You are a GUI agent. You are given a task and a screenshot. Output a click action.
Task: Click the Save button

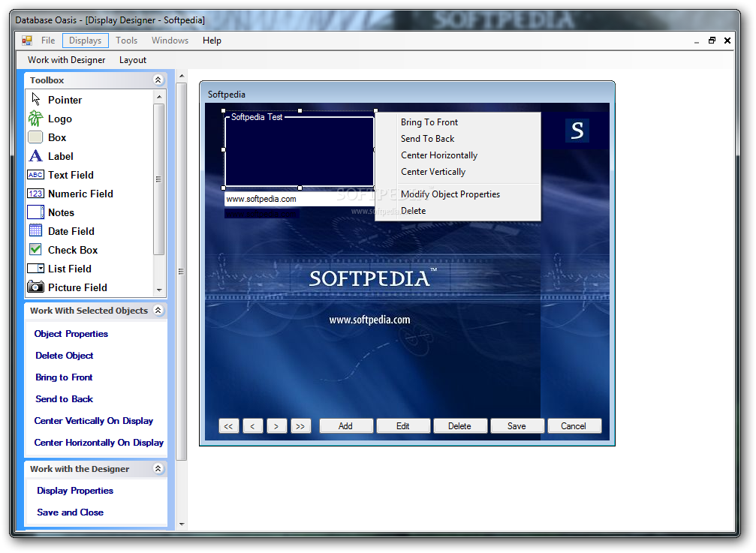click(x=517, y=426)
